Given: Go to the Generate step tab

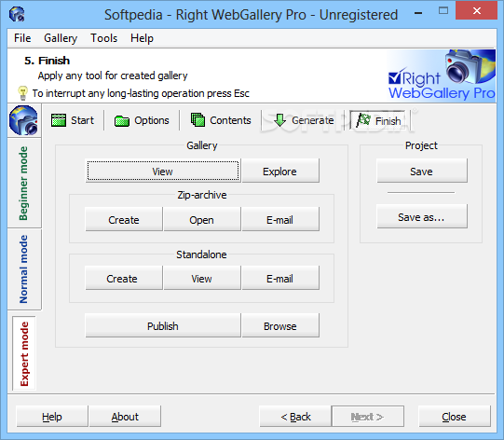Looking at the screenshot, I should tap(304, 120).
